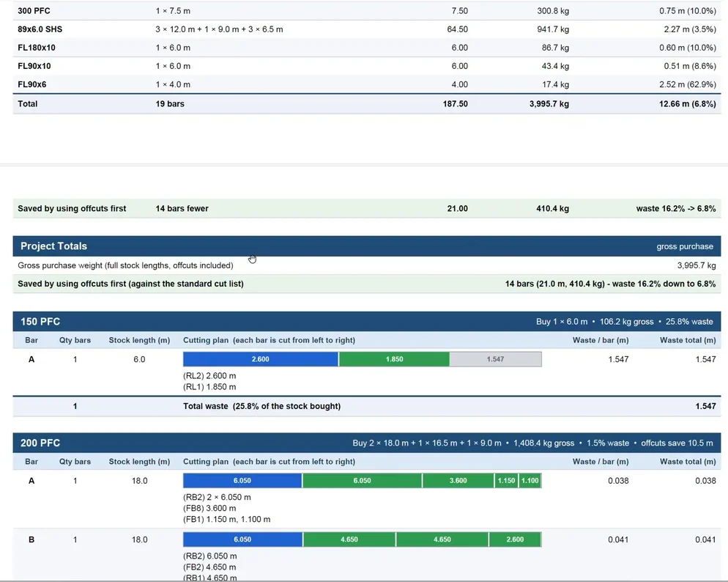
Task: Select the 89x6.0 SHS row label
Action: 40,29
